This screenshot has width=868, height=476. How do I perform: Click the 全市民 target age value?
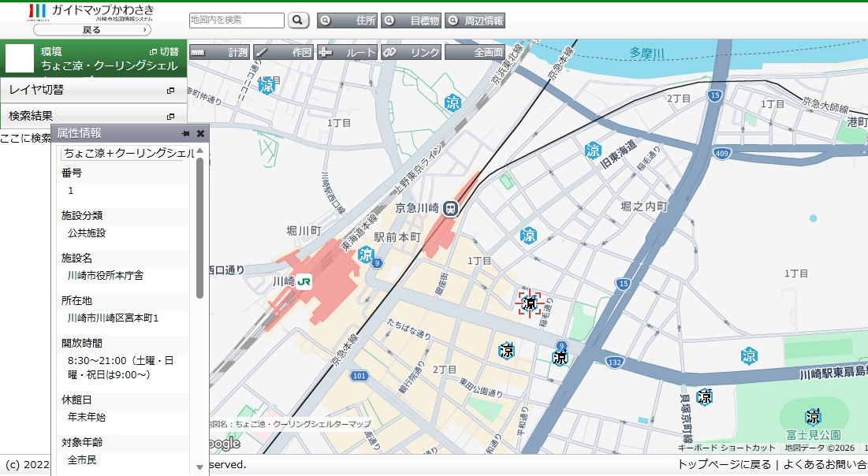pyautogui.click(x=81, y=459)
